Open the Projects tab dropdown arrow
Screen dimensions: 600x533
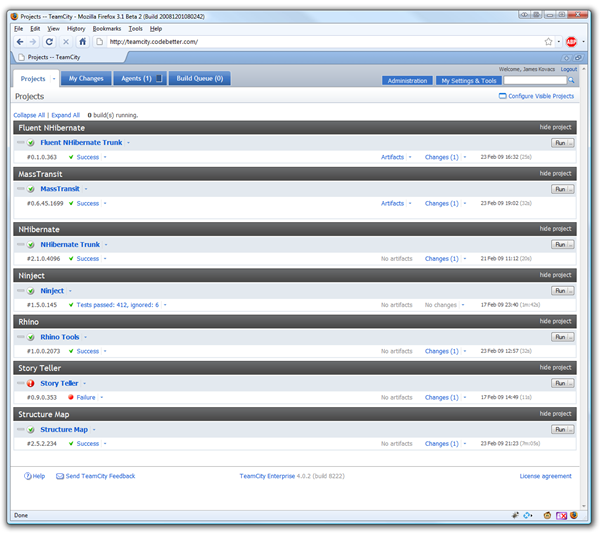pyautogui.click(x=54, y=79)
